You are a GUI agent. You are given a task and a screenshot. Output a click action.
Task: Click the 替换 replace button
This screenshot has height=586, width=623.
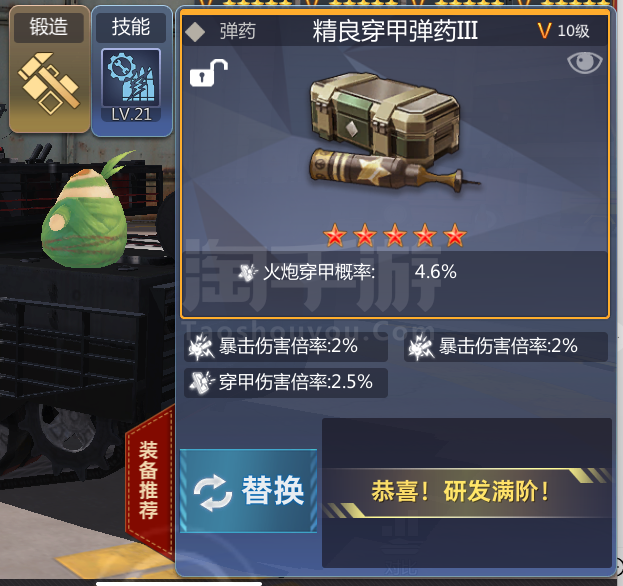(x=248, y=491)
